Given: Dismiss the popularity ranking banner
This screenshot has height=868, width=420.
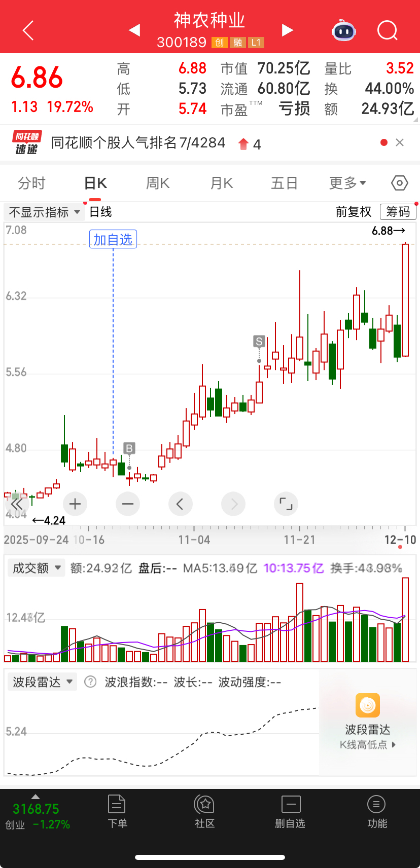Looking at the screenshot, I should click(x=400, y=143).
